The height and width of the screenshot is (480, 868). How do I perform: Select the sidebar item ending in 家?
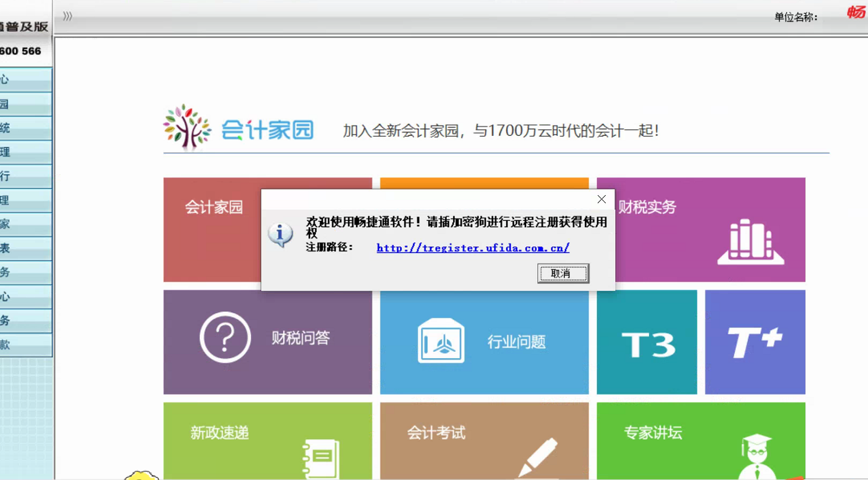tap(26, 224)
